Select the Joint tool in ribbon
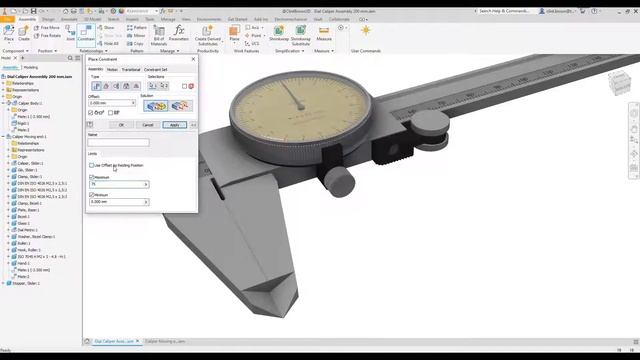640x360 pixels. click(x=70, y=33)
